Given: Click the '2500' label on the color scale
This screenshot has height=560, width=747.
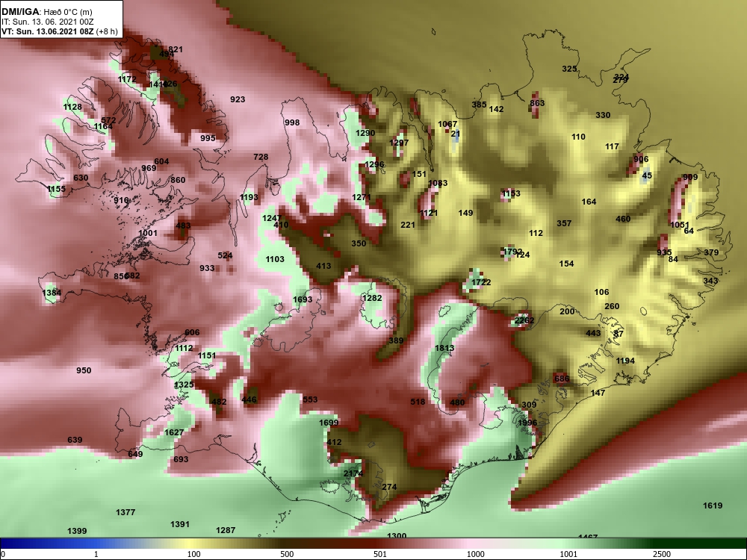Looking at the screenshot, I should tap(662, 554).
